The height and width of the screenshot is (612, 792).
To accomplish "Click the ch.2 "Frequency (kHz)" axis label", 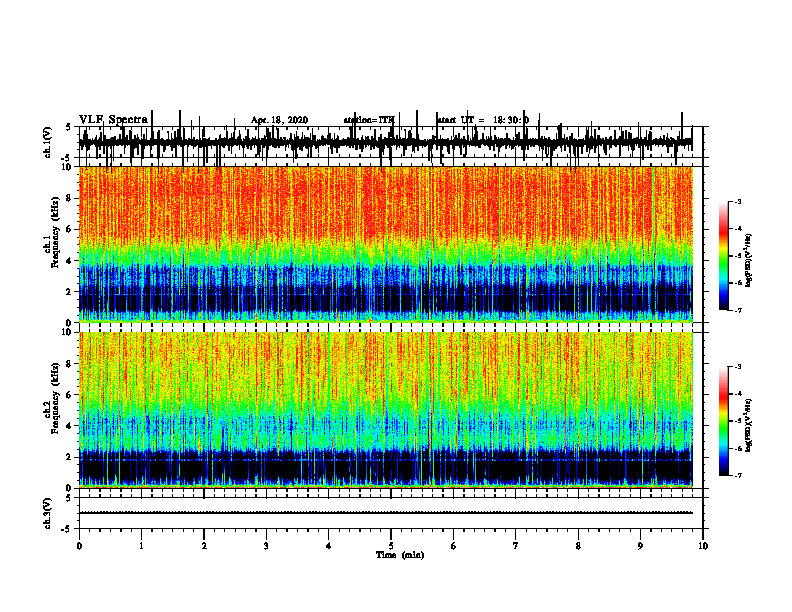I will [56, 398].
